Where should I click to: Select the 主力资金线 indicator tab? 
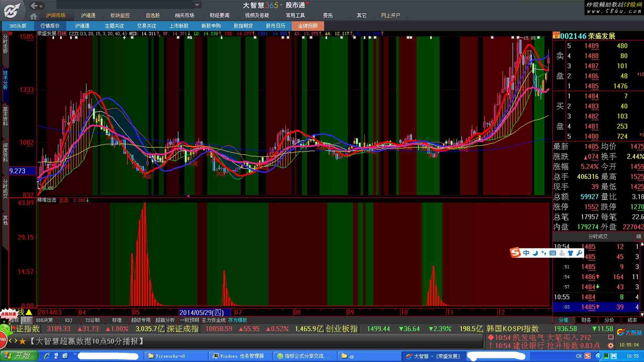[214, 320]
